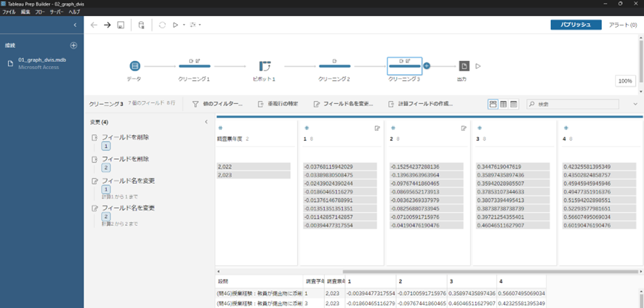The image size is (644, 308).
Task: Select the データ input step icon
Action: (x=134, y=65)
